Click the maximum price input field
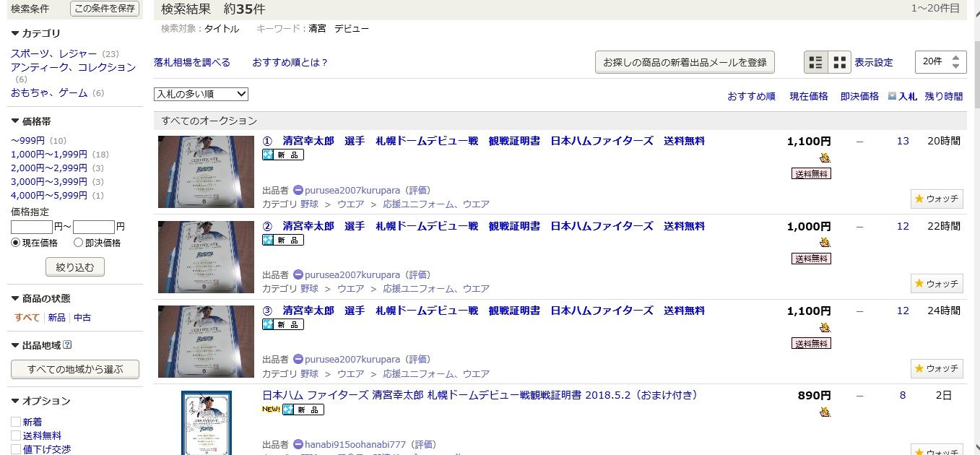 (x=94, y=227)
